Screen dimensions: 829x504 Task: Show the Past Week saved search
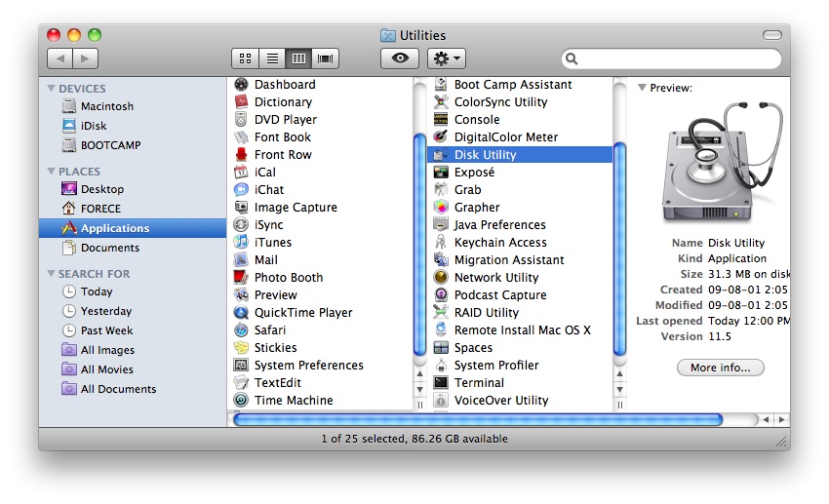pyautogui.click(x=98, y=330)
